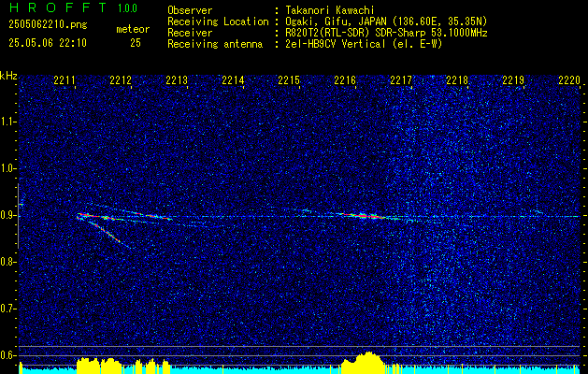The width and height of the screenshot is (588, 374).
Task: Click the 1.0 kHz axis label
Action: click(x=8, y=169)
